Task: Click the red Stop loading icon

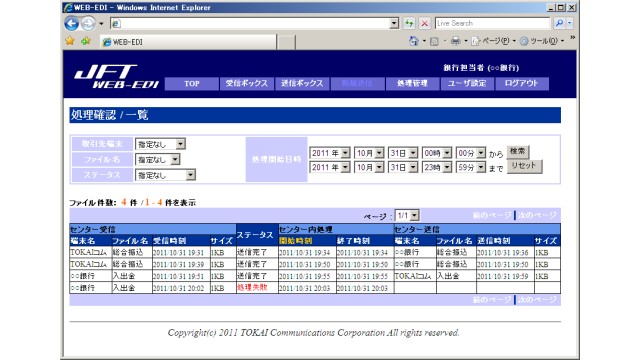Action: 424,23
